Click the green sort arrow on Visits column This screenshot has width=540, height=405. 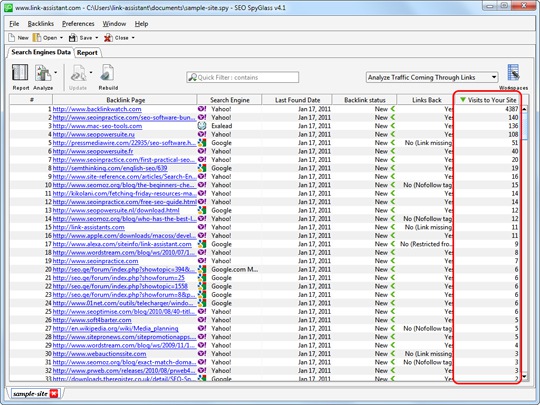tap(463, 100)
